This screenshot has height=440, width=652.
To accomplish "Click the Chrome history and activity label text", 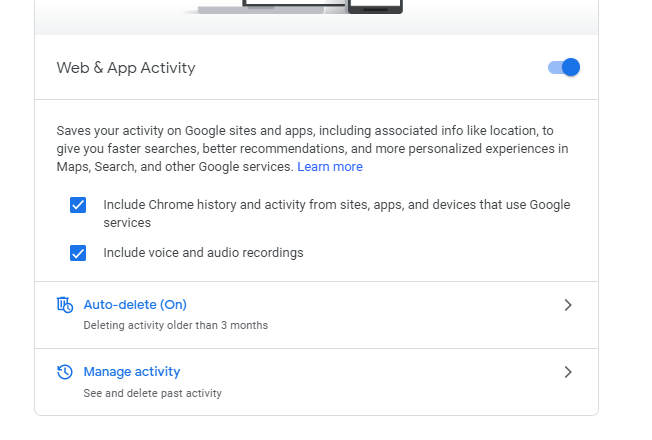I will coord(337,214).
